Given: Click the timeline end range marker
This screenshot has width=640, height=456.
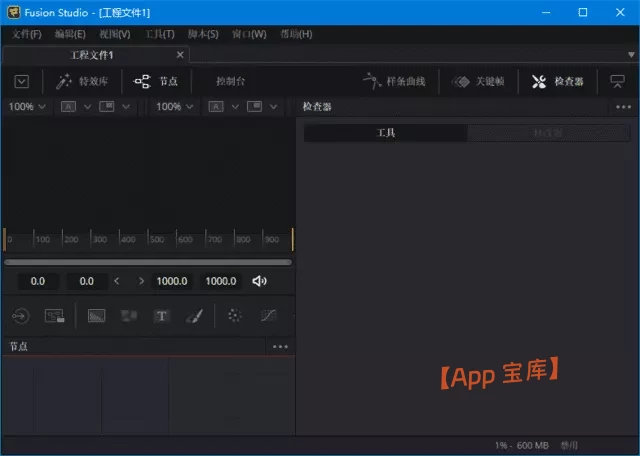Looking at the screenshot, I should pyautogui.click(x=293, y=239).
